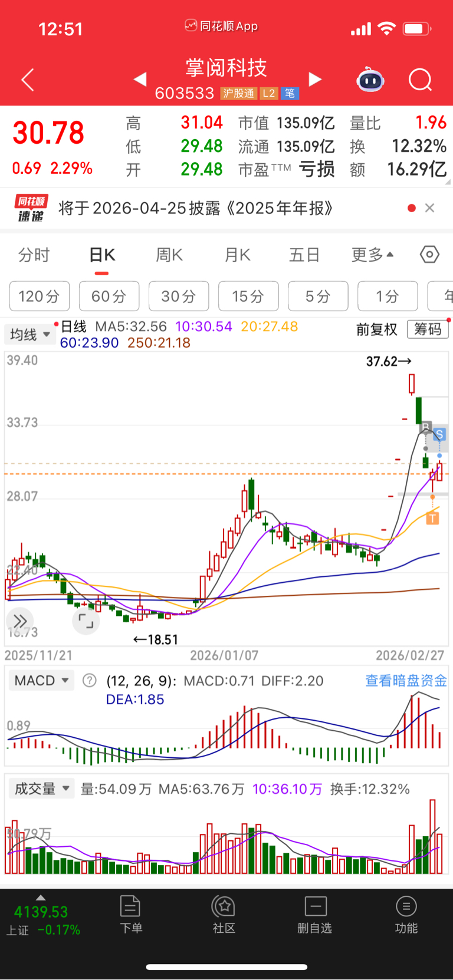Select the 日K tab
453x980 pixels.
click(x=102, y=255)
